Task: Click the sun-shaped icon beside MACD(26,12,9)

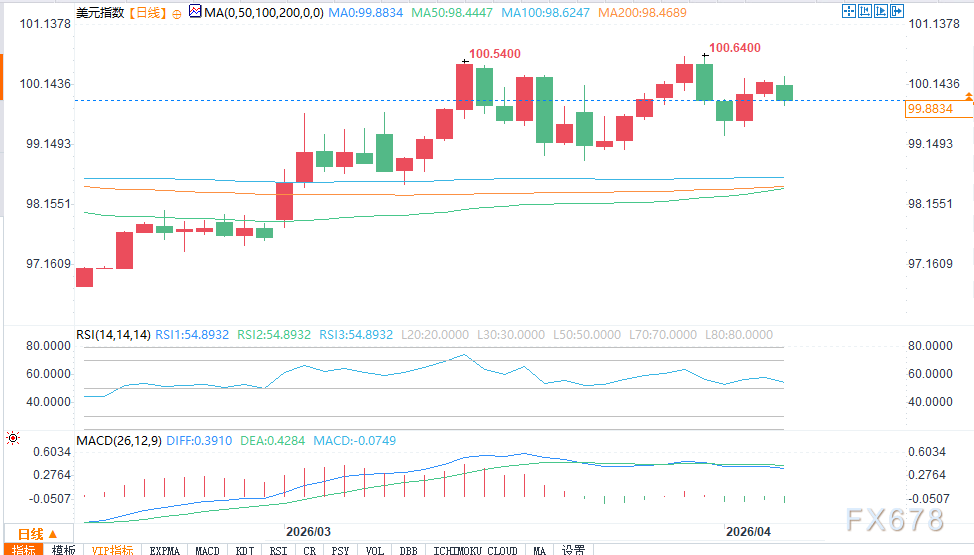Action: click(12, 438)
